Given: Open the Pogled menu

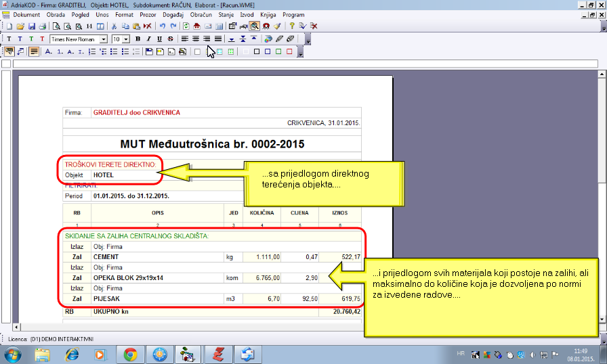Looking at the screenshot, I should pos(80,15).
